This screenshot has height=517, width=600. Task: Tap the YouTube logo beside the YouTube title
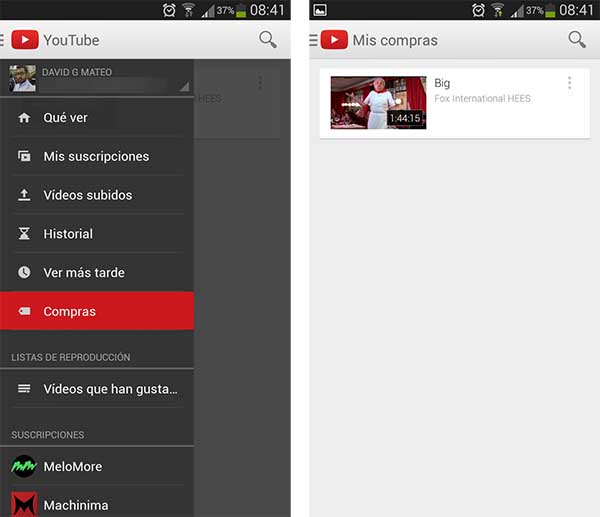25,40
